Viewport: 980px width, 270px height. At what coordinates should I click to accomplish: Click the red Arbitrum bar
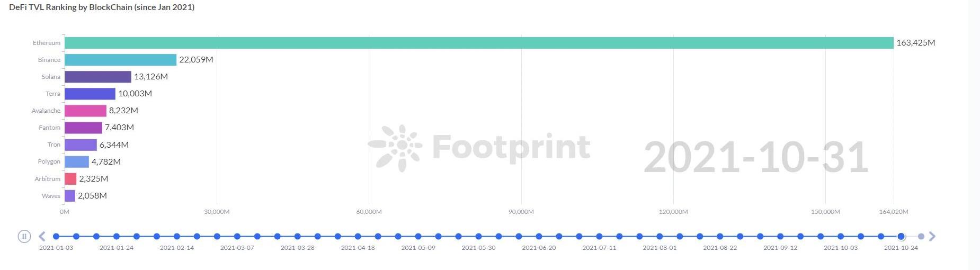pos(70,179)
